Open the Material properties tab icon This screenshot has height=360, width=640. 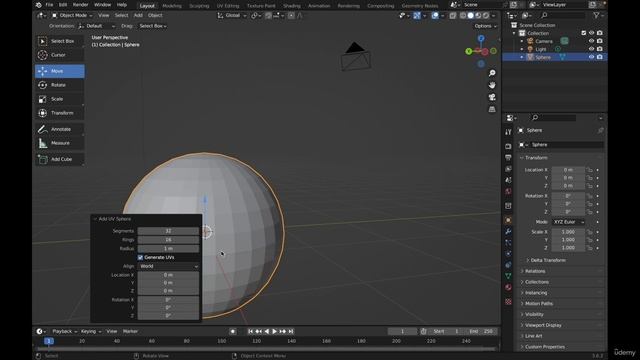tap(508, 287)
